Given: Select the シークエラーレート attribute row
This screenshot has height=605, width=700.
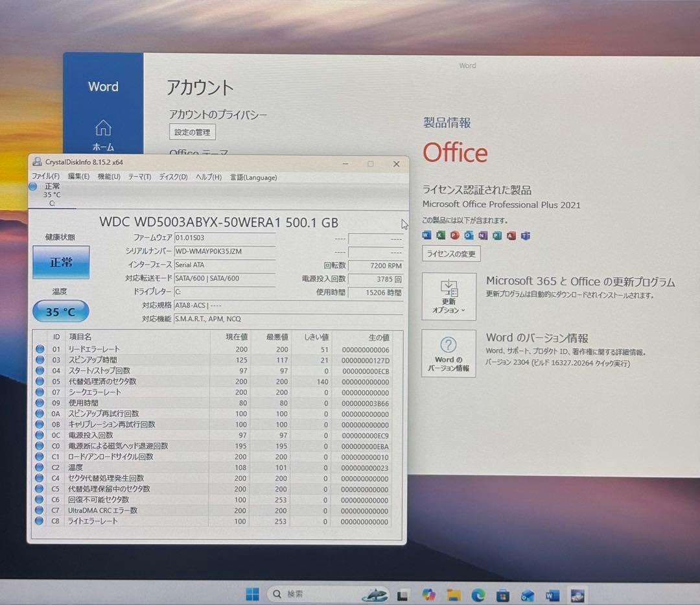Looking at the screenshot, I should click(213, 392).
